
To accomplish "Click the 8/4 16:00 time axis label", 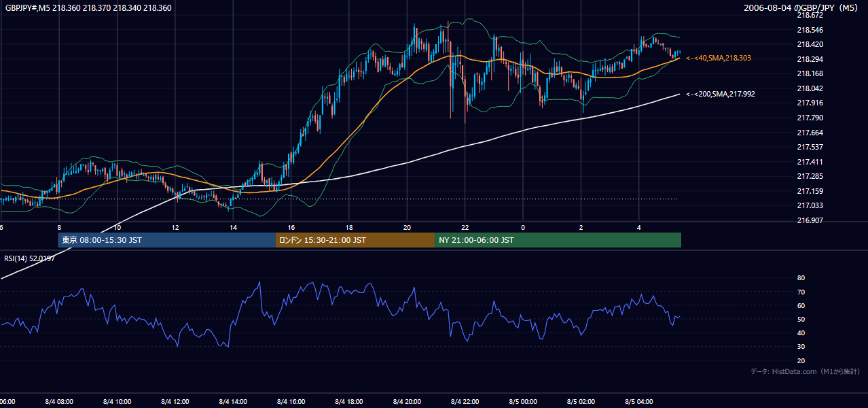I will 291,402.
